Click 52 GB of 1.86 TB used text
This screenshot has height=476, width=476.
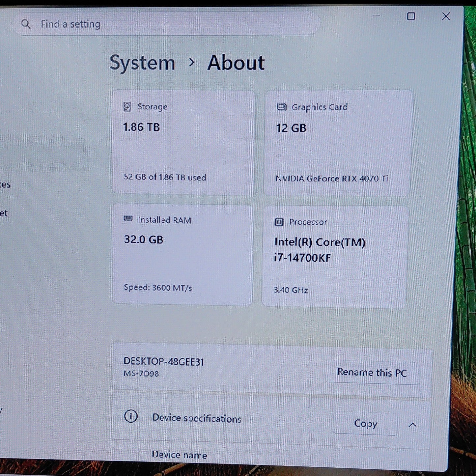point(165,177)
